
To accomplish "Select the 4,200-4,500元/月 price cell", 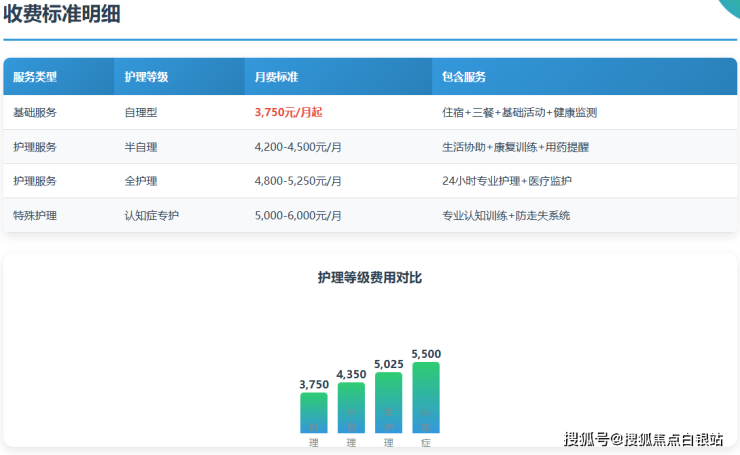I will tap(298, 147).
